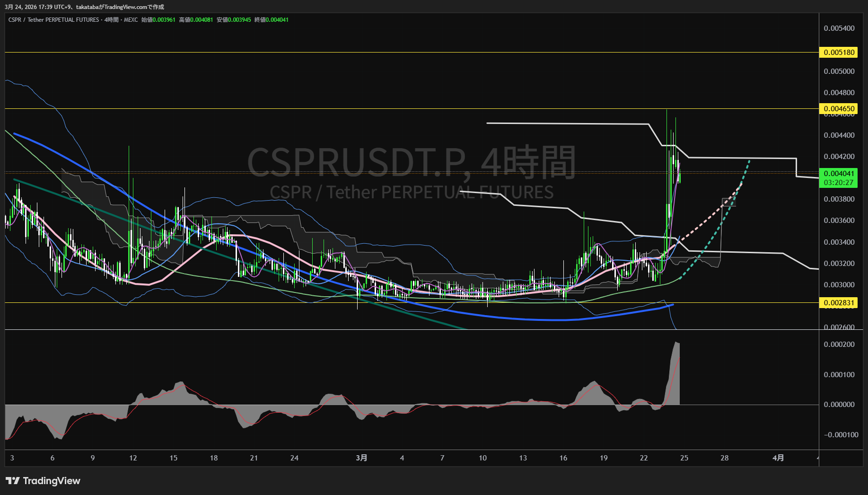Screen dimensions: 868x495
Task: Click date 21 on the time axis
Action: [254, 458]
